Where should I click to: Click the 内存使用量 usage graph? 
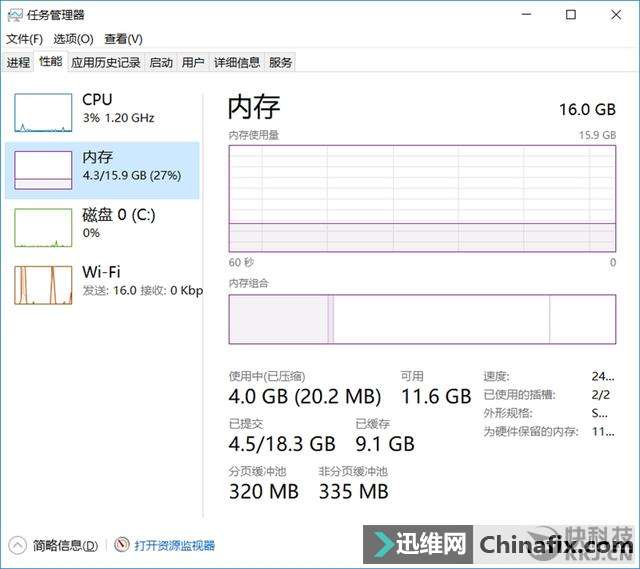pos(422,198)
